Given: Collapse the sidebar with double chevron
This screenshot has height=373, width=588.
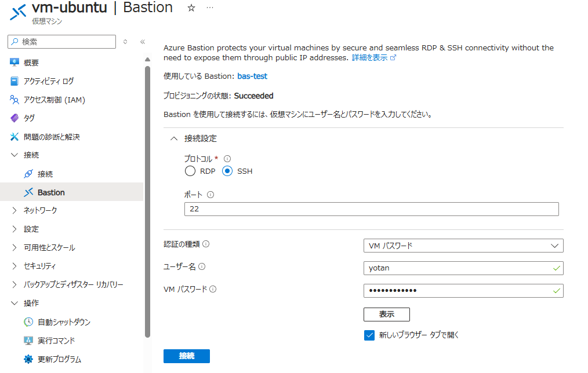Looking at the screenshot, I should tap(143, 42).
